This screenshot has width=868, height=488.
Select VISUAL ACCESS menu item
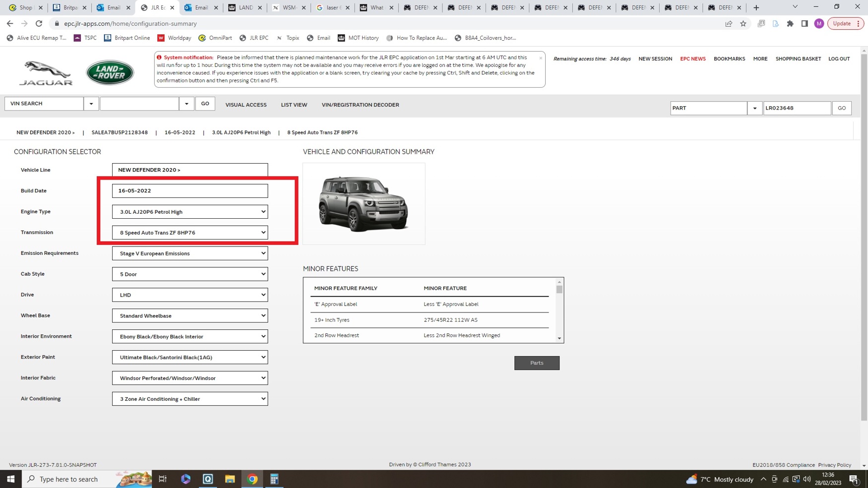click(246, 105)
